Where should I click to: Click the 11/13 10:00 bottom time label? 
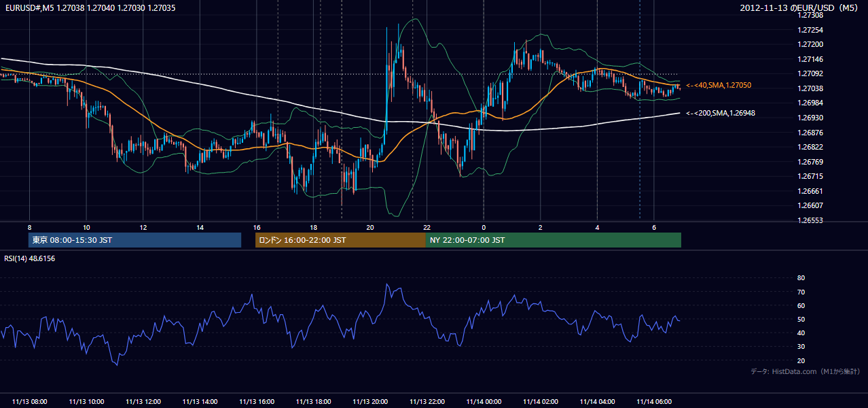click(x=86, y=402)
